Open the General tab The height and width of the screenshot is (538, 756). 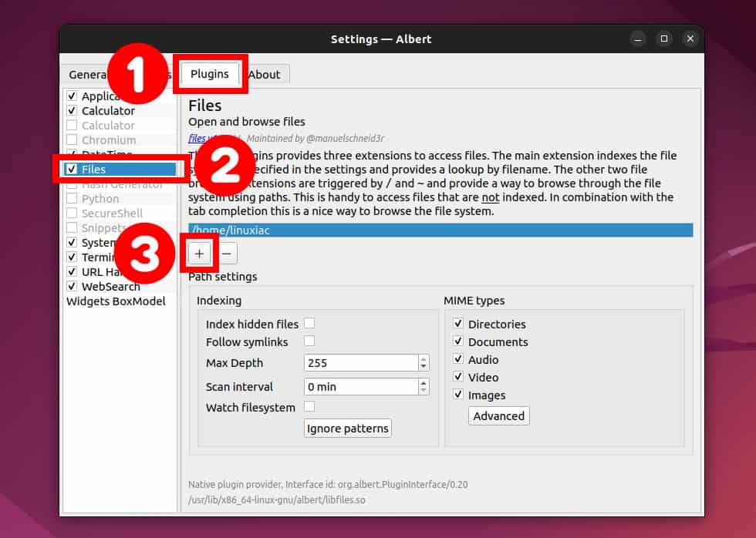coord(86,75)
